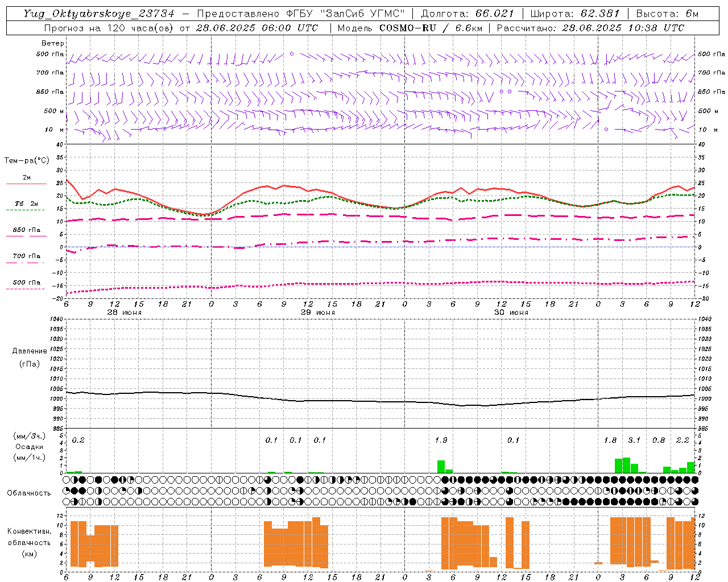Click the station title Yug_Oktyabrskoye_23734

tap(99, 14)
